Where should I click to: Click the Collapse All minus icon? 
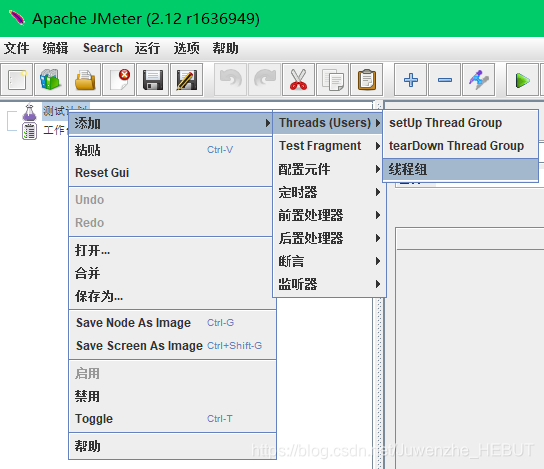(444, 80)
